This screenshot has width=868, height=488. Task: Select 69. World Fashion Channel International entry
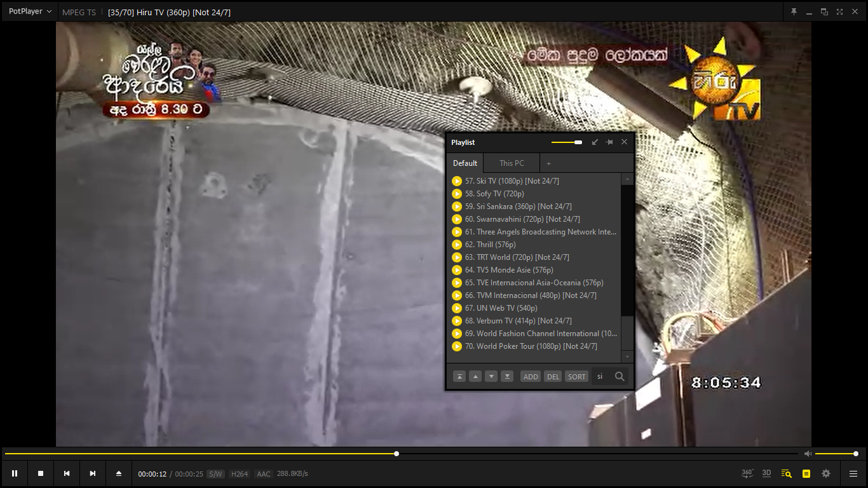tap(534, 334)
